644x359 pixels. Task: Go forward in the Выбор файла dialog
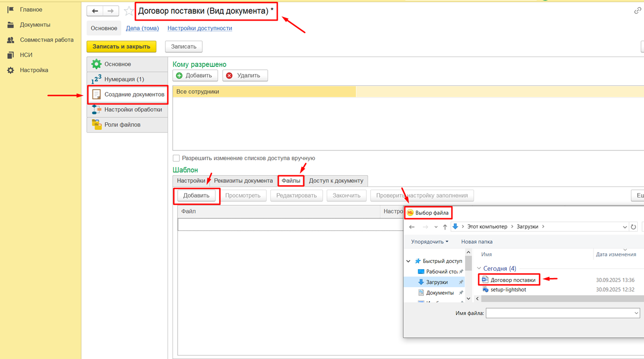[425, 227]
